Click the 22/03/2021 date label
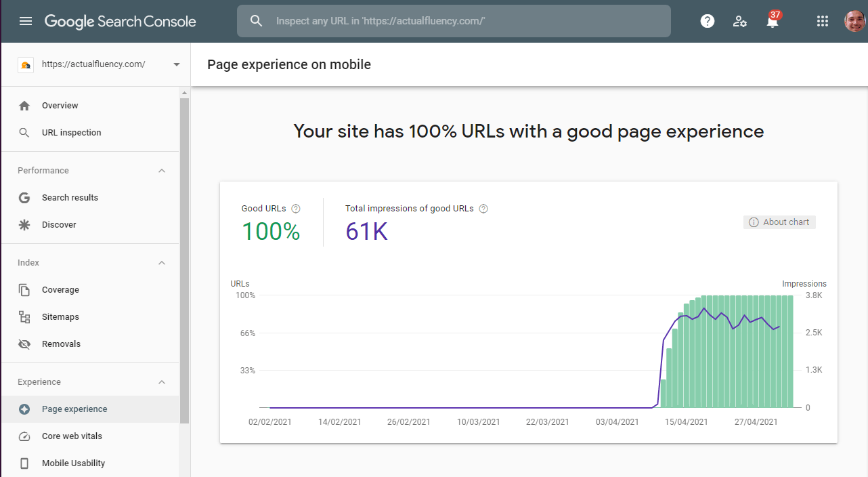The width and height of the screenshot is (868, 477). coord(548,421)
